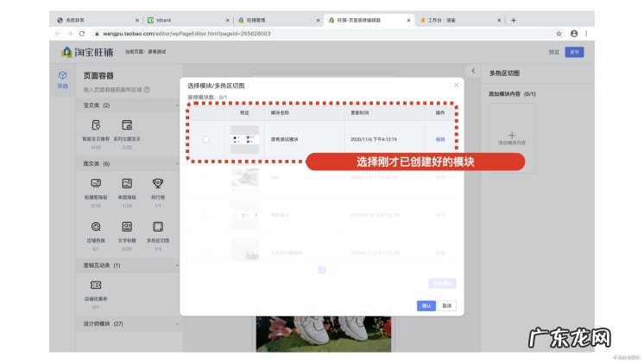Select the 旺铺-页面装修编辑器 tab
This screenshot has width=644, height=363.
pos(369,20)
